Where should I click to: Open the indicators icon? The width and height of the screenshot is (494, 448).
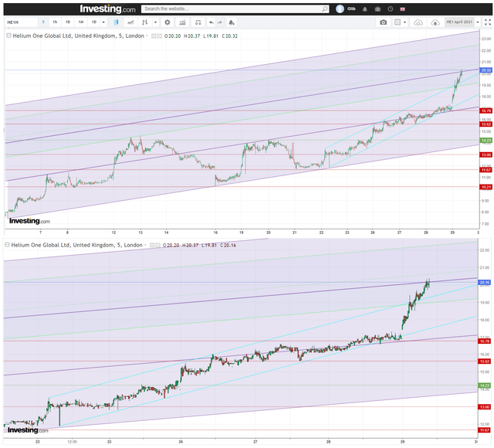click(x=182, y=22)
